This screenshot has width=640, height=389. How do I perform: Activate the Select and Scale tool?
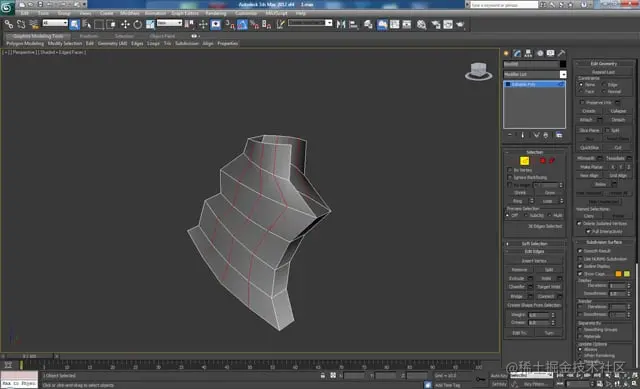(150, 24)
